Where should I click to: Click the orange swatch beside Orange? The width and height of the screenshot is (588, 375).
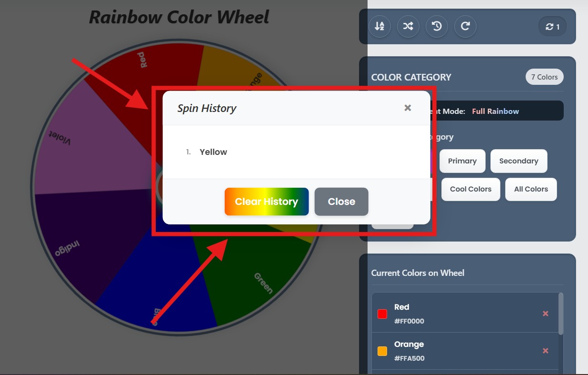382,351
